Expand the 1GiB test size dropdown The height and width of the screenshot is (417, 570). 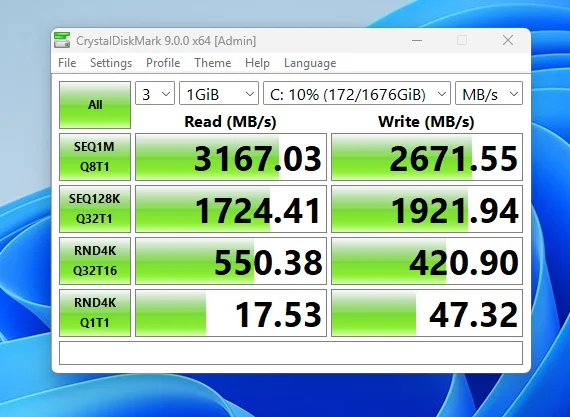pyautogui.click(x=219, y=95)
